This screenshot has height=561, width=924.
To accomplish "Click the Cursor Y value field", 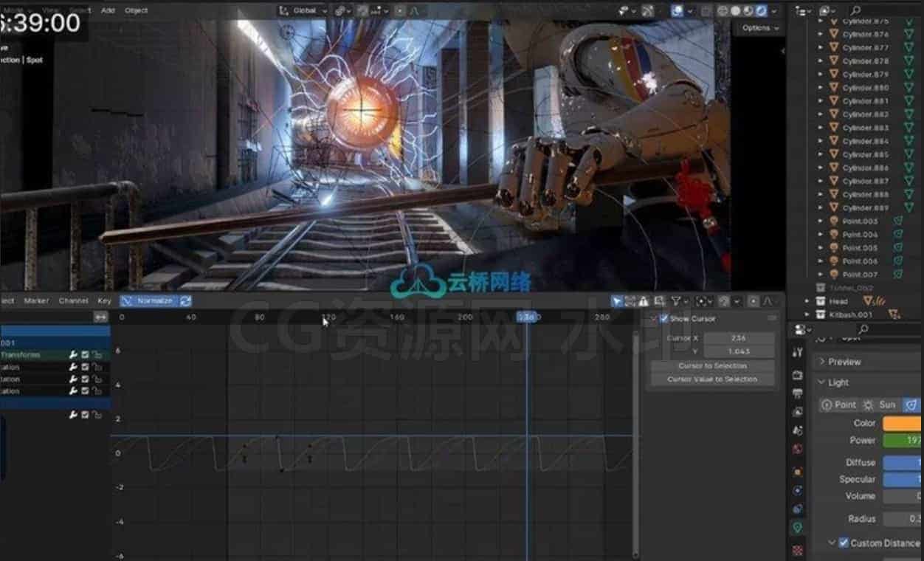I will [x=739, y=351].
